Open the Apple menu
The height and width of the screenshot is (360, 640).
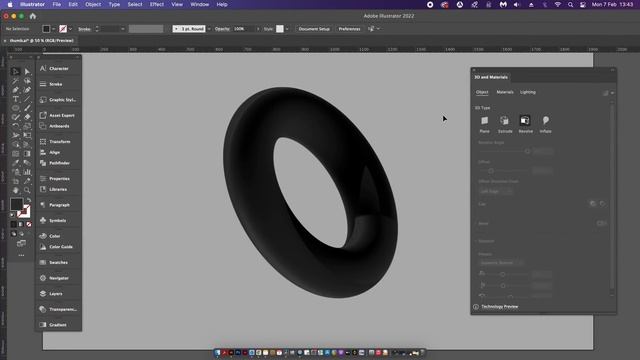(x=10, y=4)
